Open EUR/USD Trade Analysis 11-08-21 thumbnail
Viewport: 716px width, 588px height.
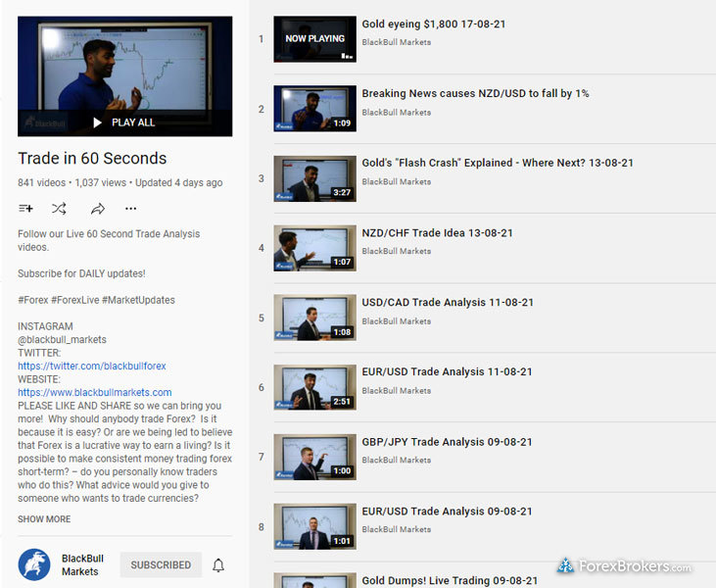(x=314, y=387)
